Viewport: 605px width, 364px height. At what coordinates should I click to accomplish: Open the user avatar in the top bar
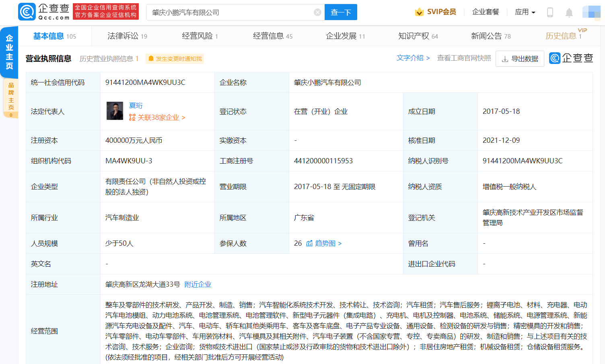(x=591, y=12)
